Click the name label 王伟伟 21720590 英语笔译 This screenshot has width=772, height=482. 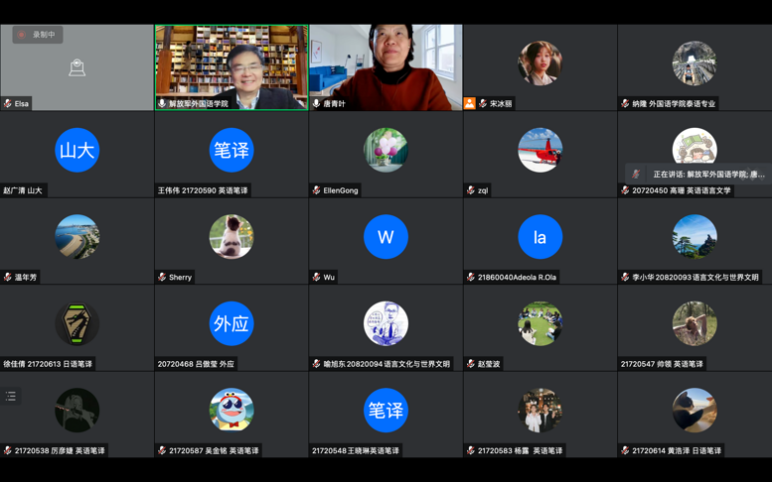[202, 191]
